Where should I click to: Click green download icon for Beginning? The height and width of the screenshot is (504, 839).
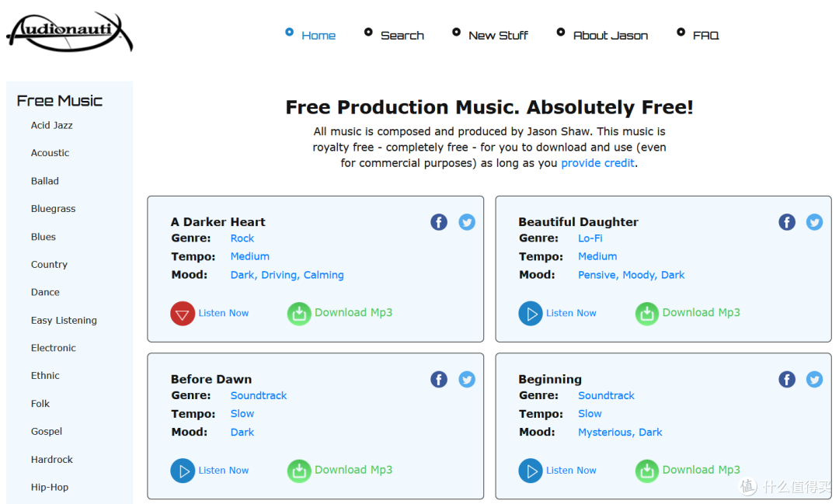click(x=647, y=471)
